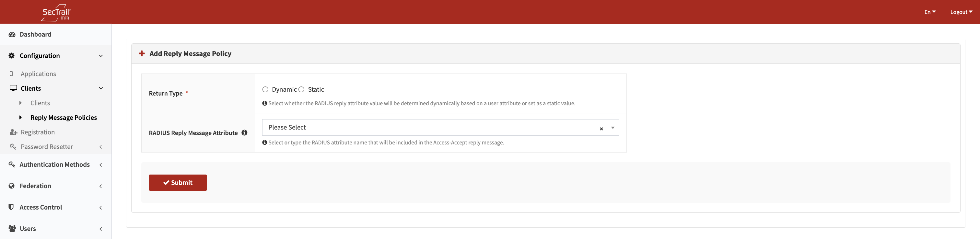
Task: Click the triangle bullet before Reply Message Policies
Action: (x=20, y=118)
